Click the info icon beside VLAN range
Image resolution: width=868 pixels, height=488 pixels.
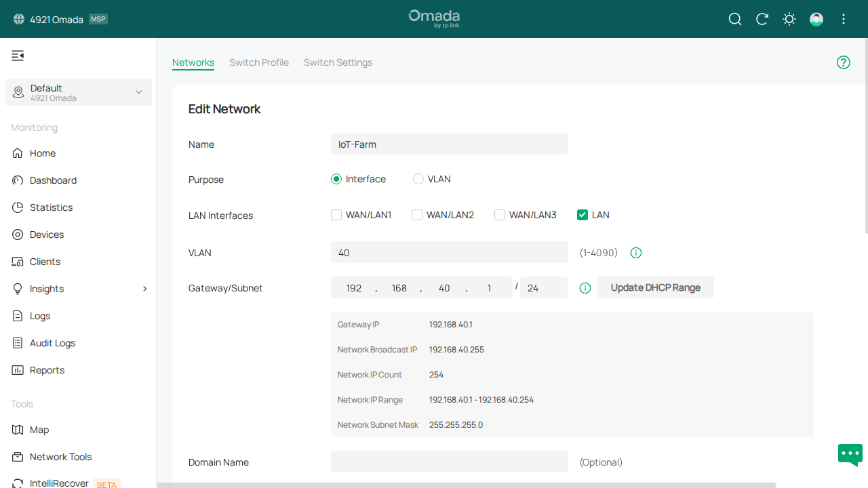(x=636, y=253)
